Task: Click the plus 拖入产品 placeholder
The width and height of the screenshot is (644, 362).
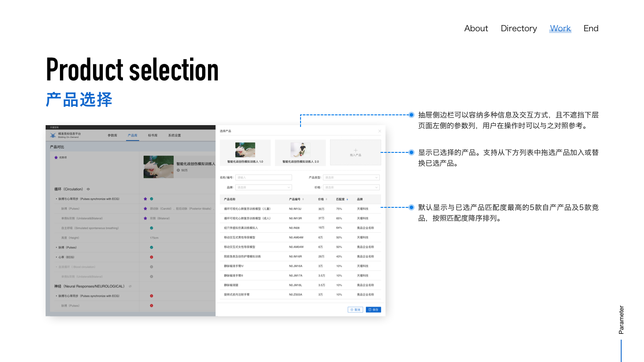Action: [x=356, y=152]
